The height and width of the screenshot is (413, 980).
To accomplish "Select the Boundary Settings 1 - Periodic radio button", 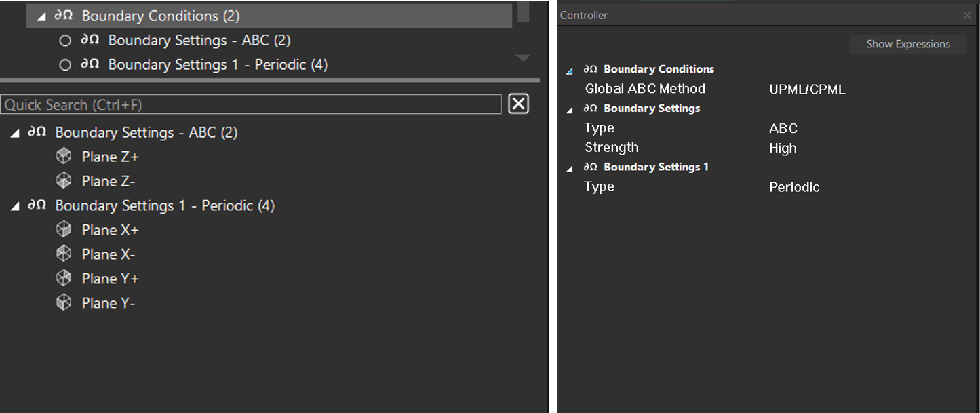I will coord(65,65).
